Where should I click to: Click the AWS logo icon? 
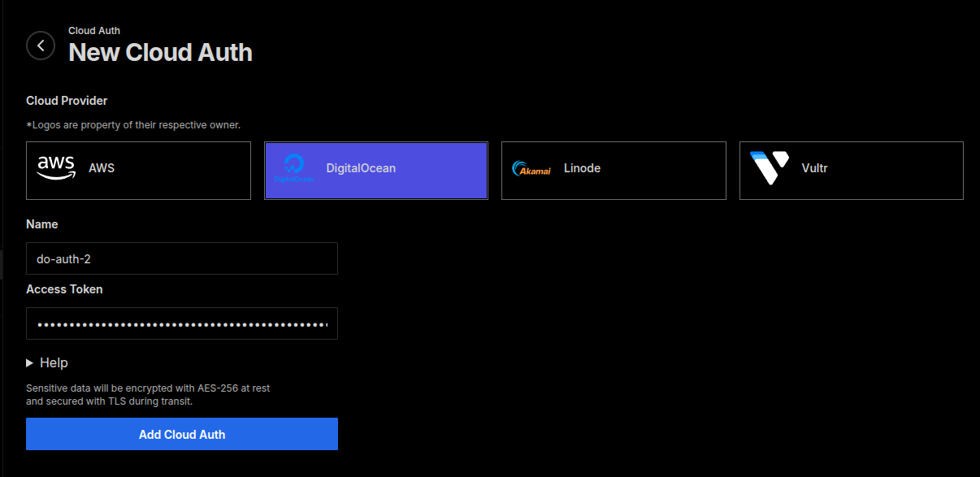point(55,167)
